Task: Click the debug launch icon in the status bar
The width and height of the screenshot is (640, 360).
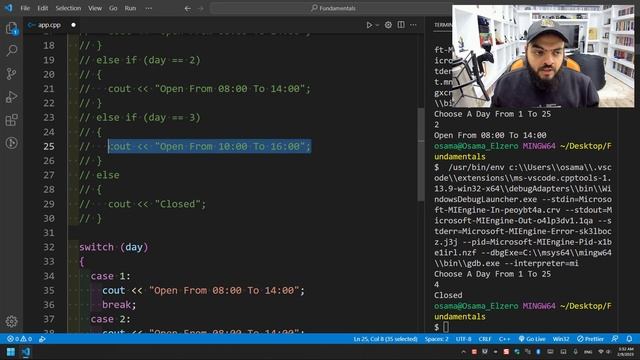Action: (42, 339)
